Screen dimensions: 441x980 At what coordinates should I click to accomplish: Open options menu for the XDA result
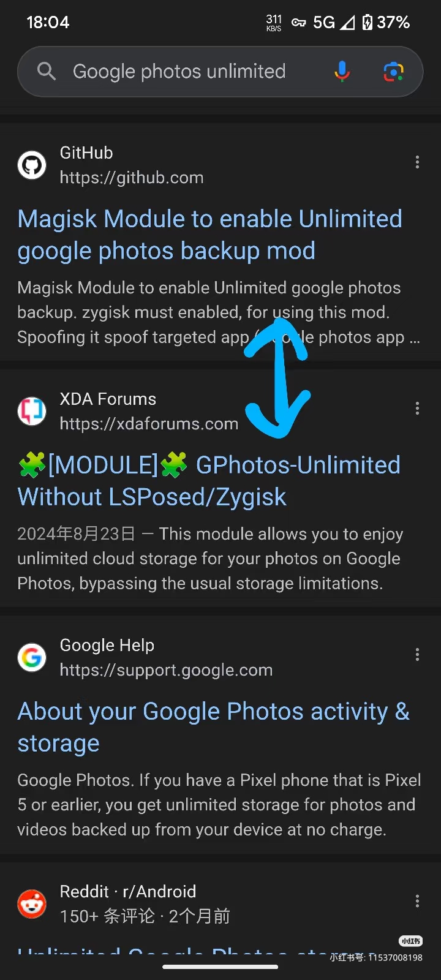(417, 409)
